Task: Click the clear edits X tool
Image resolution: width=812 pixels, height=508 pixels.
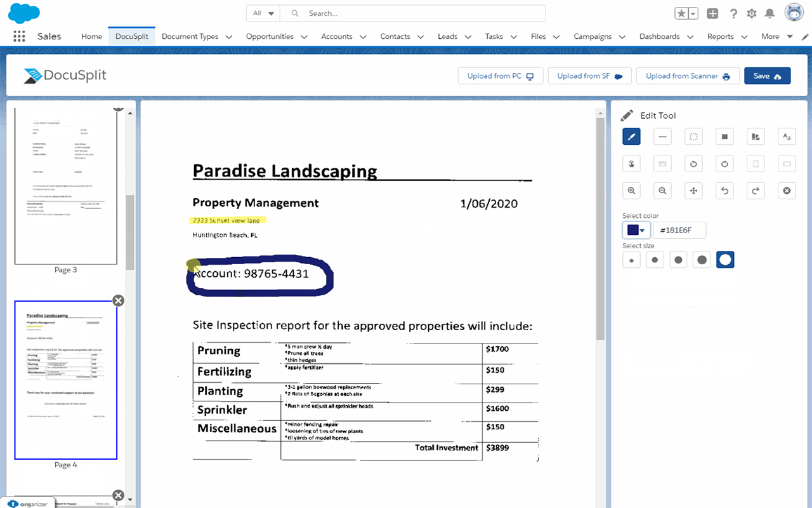Action: click(x=787, y=190)
